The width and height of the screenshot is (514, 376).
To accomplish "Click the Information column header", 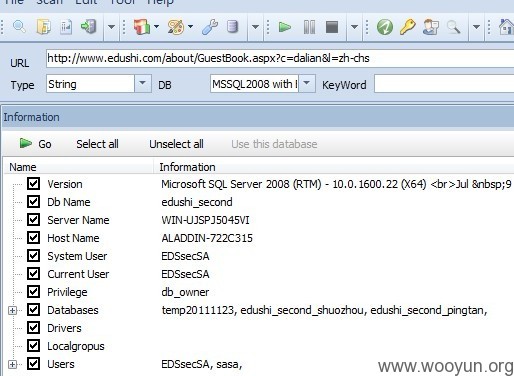I will (x=334, y=167).
